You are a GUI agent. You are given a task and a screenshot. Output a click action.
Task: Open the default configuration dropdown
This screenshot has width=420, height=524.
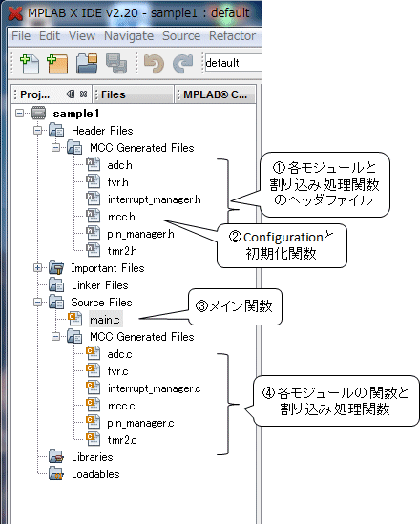coord(233,62)
